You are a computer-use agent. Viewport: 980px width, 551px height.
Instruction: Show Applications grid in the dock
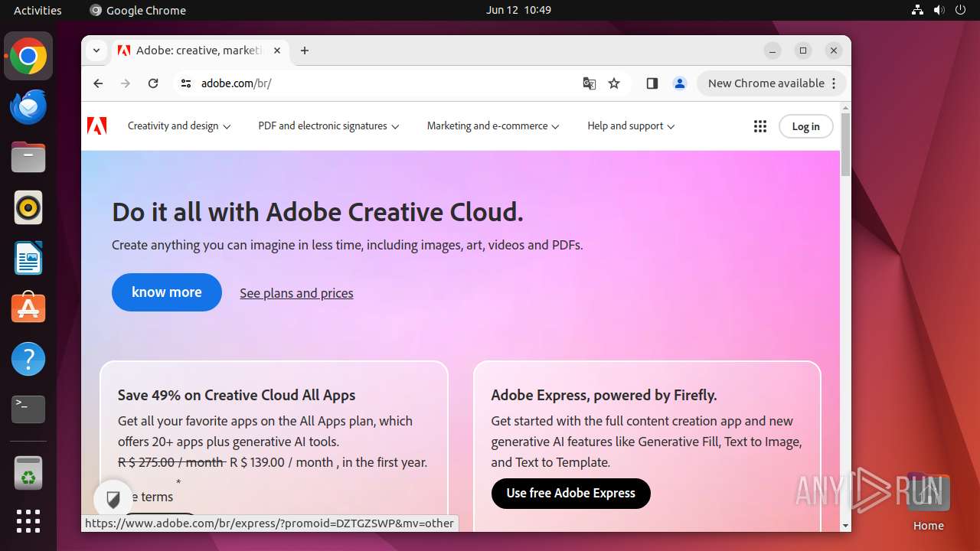coord(28,521)
